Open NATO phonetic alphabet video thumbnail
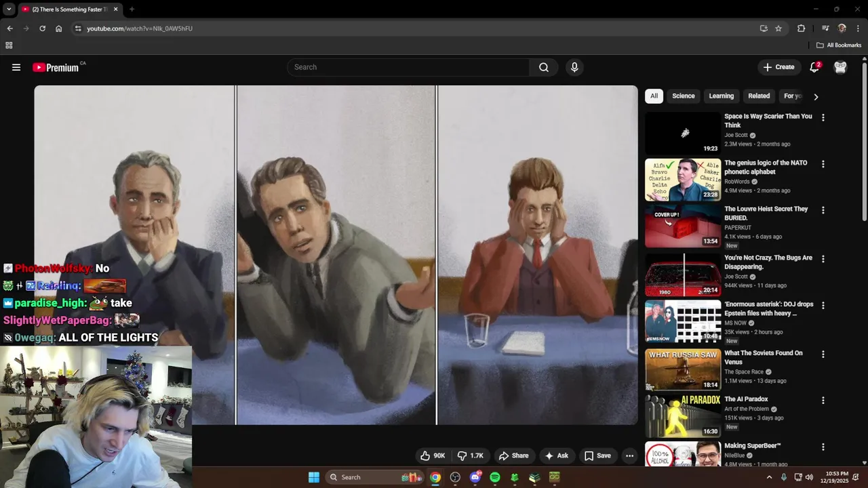This screenshot has width=868, height=488. tap(683, 180)
